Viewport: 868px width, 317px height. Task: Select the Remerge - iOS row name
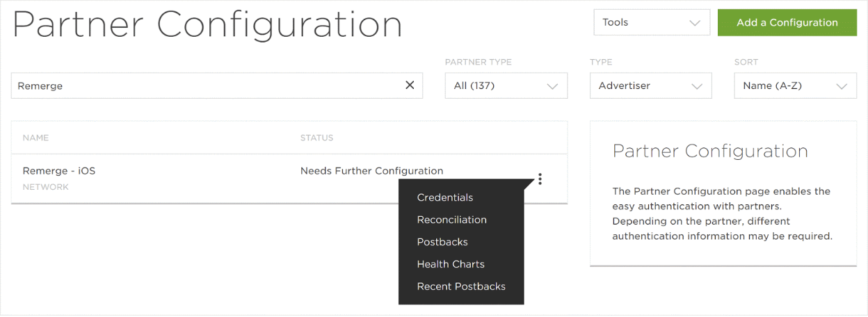pyautogui.click(x=59, y=171)
